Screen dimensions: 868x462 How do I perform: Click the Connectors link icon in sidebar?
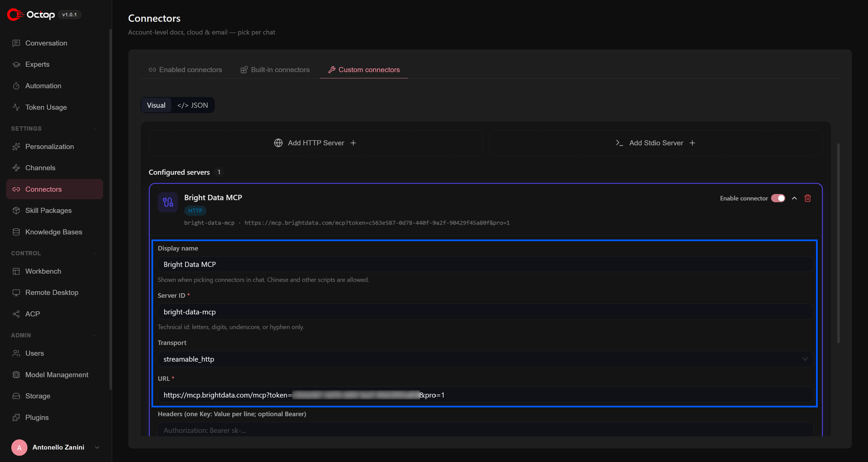(x=16, y=189)
